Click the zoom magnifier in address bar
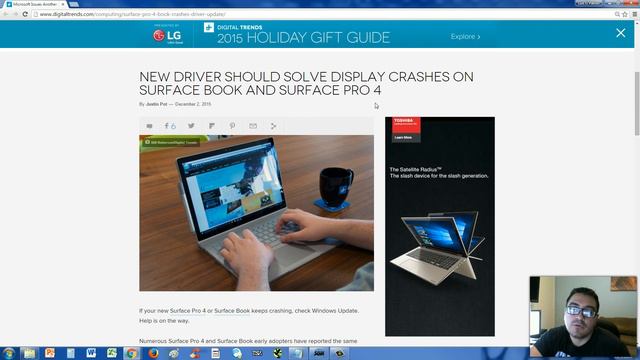The image size is (640, 360). point(617,14)
